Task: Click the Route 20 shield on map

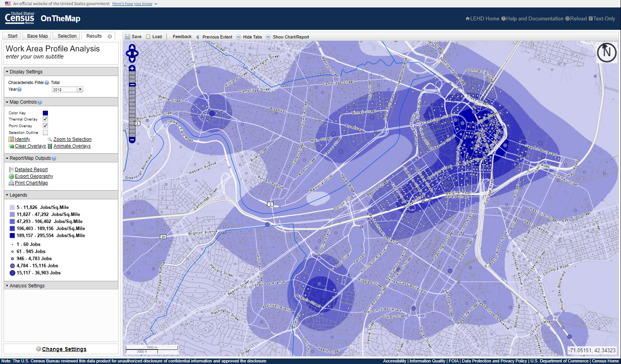Action: tap(163, 237)
